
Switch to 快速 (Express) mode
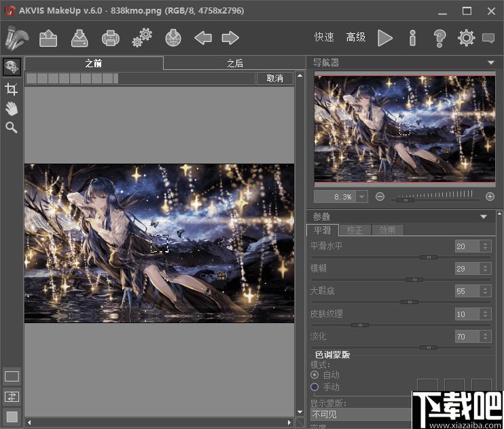(x=324, y=37)
